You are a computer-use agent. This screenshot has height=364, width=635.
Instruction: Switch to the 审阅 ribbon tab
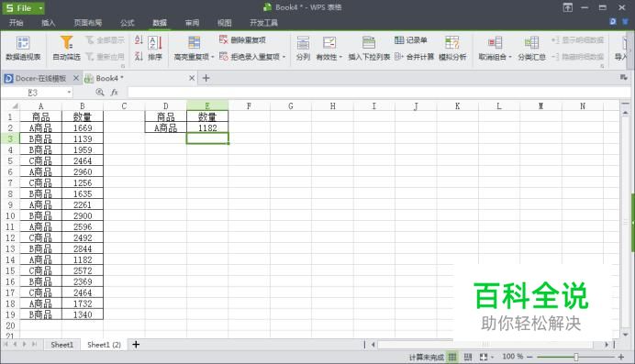point(192,23)
